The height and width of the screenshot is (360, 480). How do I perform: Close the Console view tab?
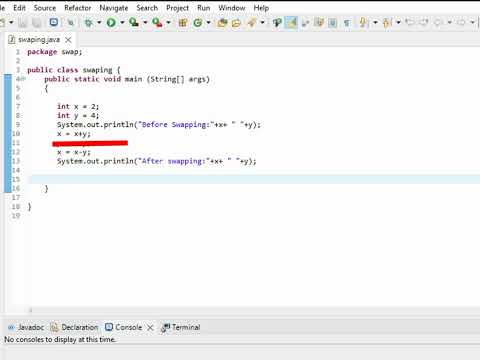tap(150, 327)
